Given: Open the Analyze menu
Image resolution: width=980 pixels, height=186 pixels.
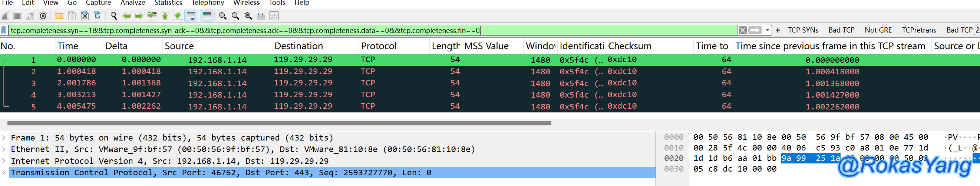Looking at the screenshot, I should pyautogui.click(x=132, y=3).
